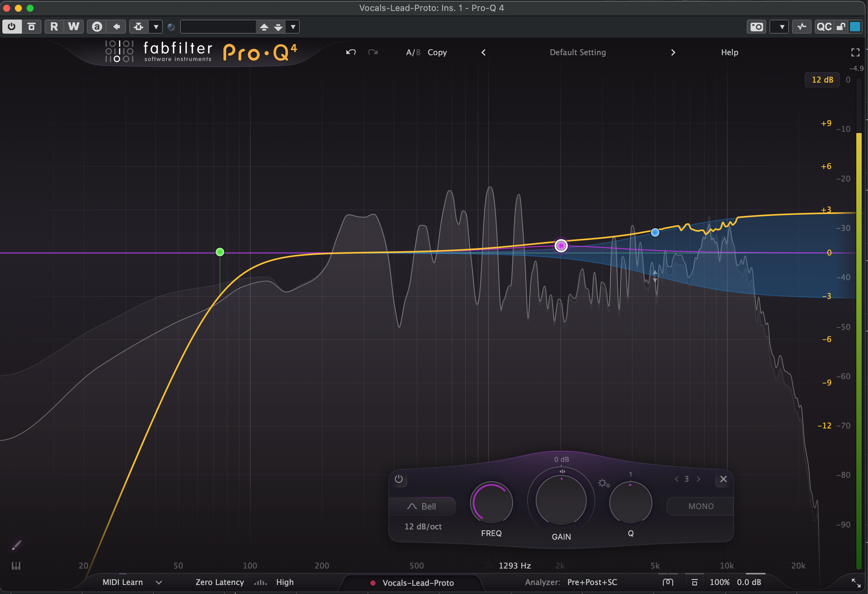Image resolution: width=868 pixels, height=594 pixels.
Task: Click the Copy A/B button
Action: tap(437, 52)
